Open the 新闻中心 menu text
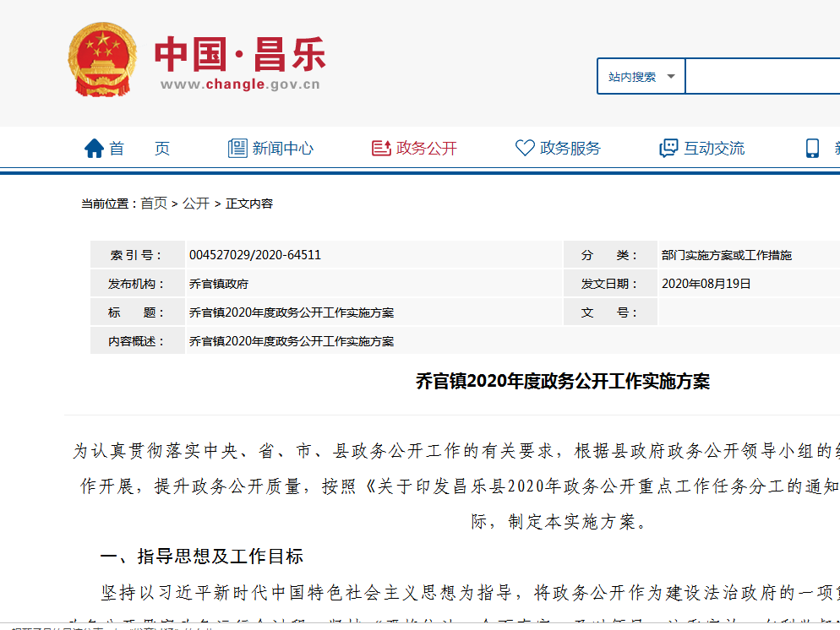This screenshot has width=840, height=630. coord(283,149)
